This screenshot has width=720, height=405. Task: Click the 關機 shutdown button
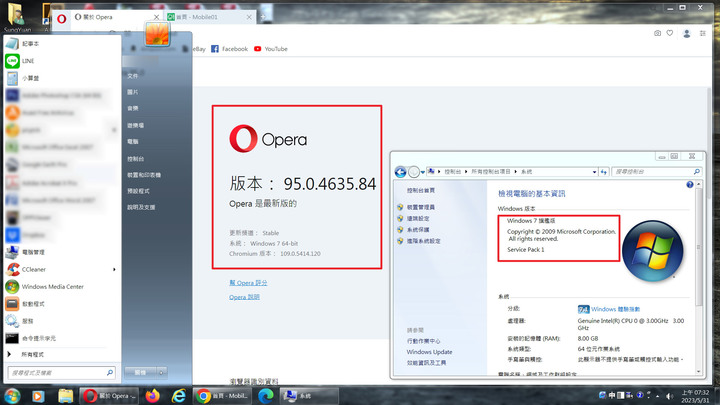tap(140, 372)
